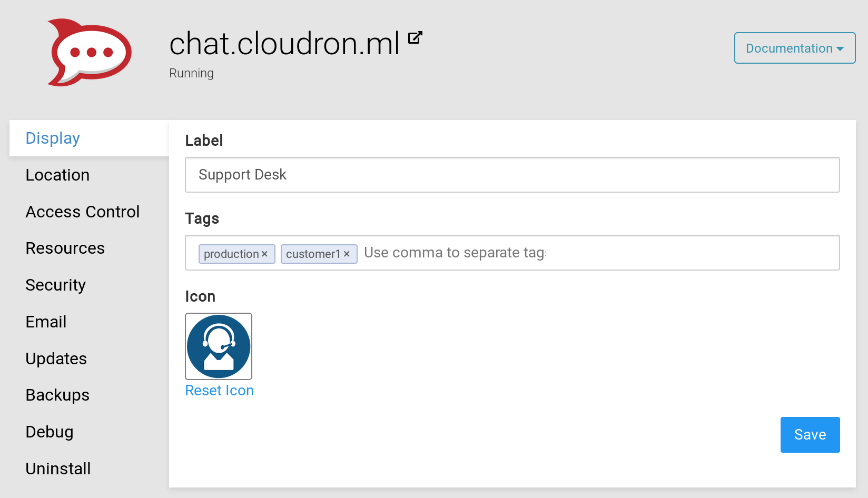
Task: Expand the Documentation dropdown
Action: point(794,48)
